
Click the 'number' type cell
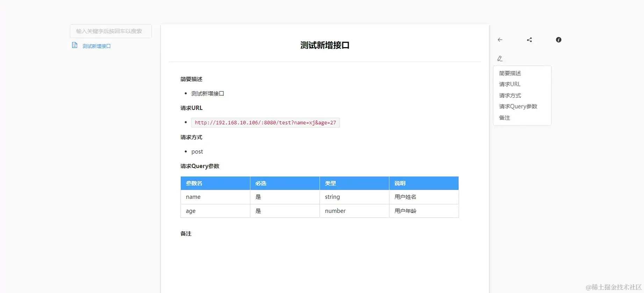[x=355, y=211]
